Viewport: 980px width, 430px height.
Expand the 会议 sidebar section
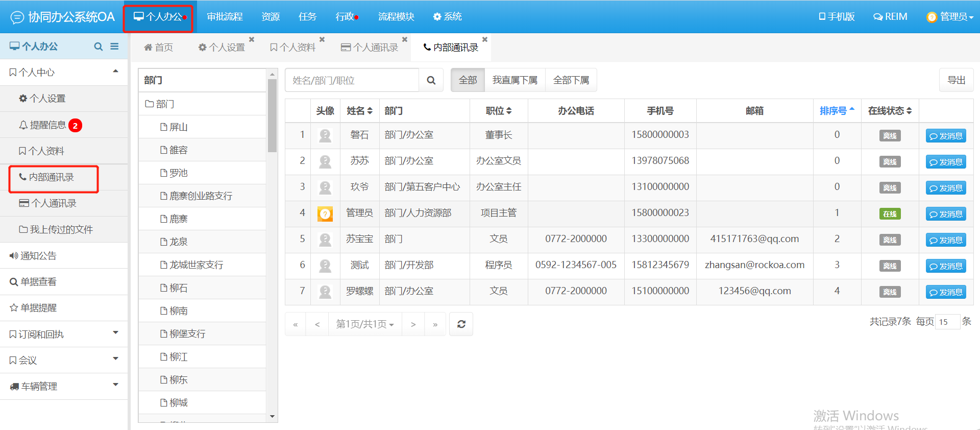tap(64, 361)
